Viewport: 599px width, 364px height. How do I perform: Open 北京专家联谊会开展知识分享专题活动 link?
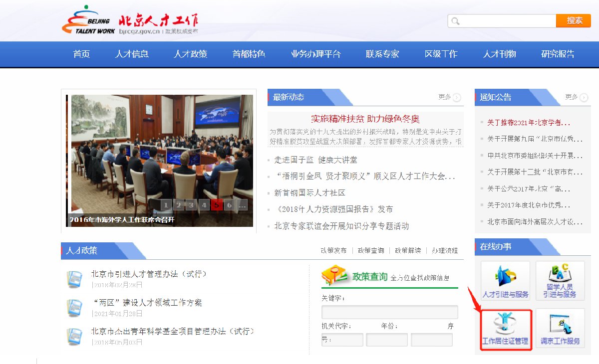point(341,226)
